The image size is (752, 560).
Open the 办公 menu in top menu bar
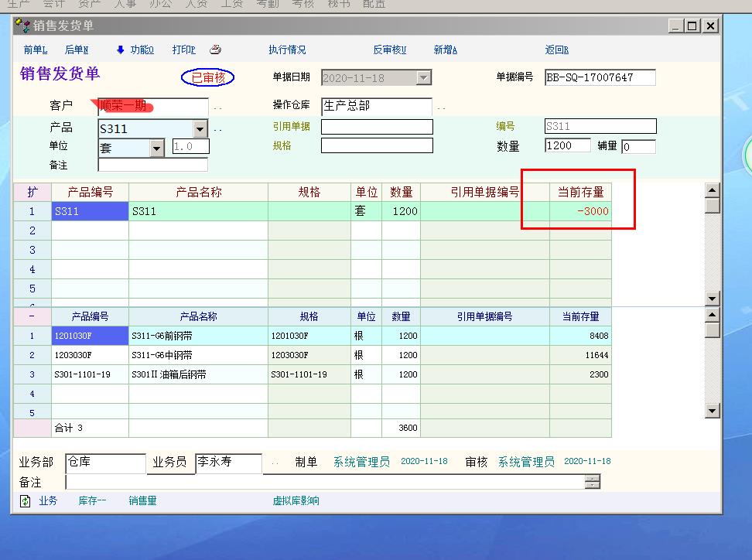coord(160,4)
